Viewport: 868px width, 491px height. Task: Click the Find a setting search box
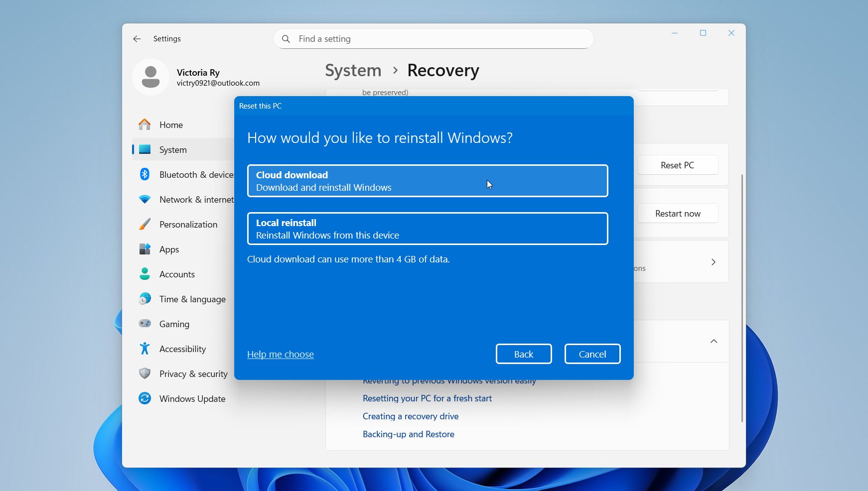(x=434, y=39)
